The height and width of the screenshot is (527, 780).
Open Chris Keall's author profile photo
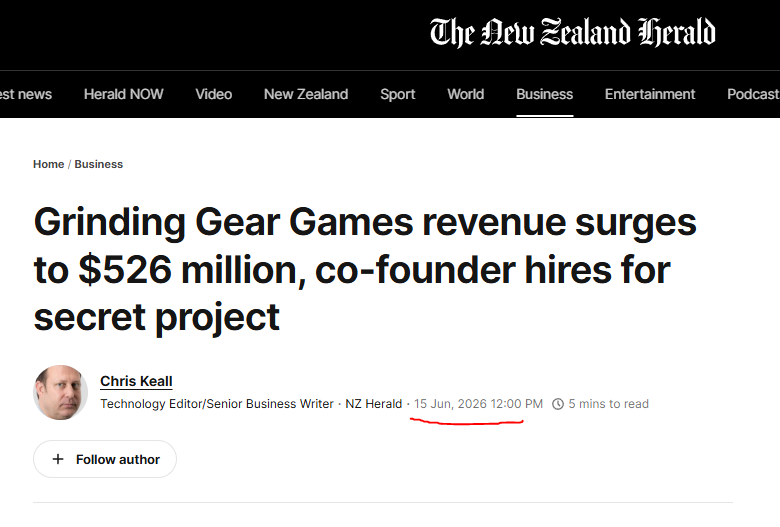60,392
